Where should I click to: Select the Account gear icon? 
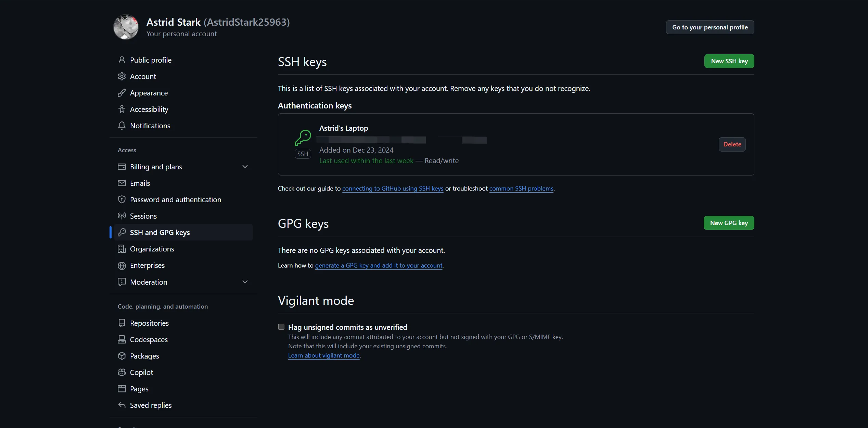click(122, 76)
